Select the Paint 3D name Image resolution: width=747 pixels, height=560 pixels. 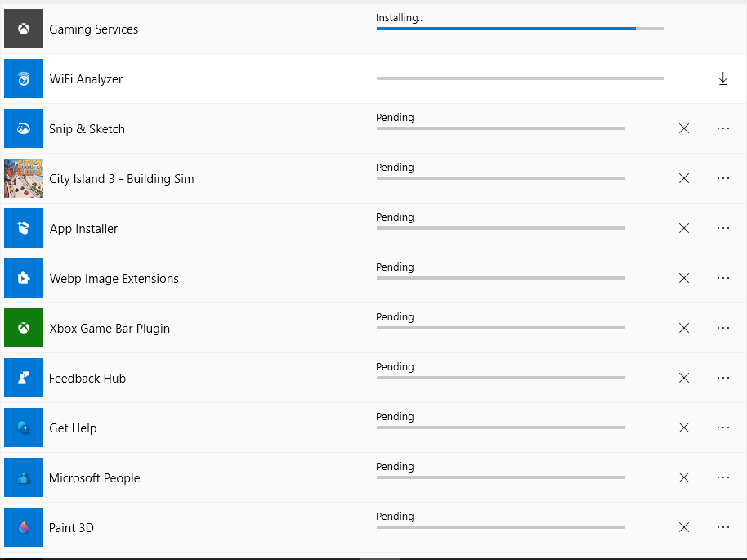tap(71, 528)
